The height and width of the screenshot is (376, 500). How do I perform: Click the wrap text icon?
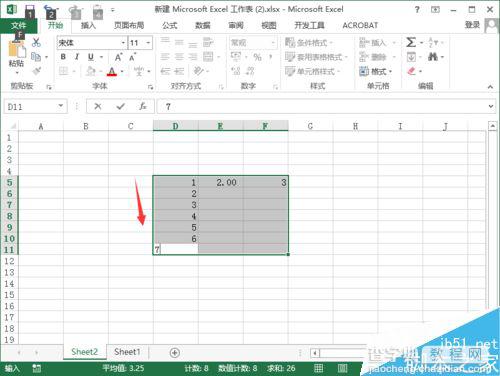[208, 42]
